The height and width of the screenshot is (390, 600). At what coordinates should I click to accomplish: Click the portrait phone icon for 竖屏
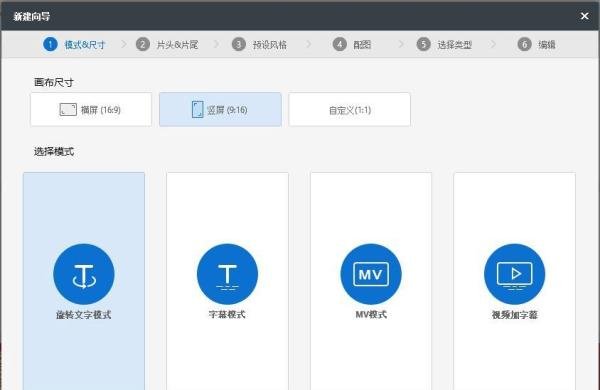tap(197, 109)
